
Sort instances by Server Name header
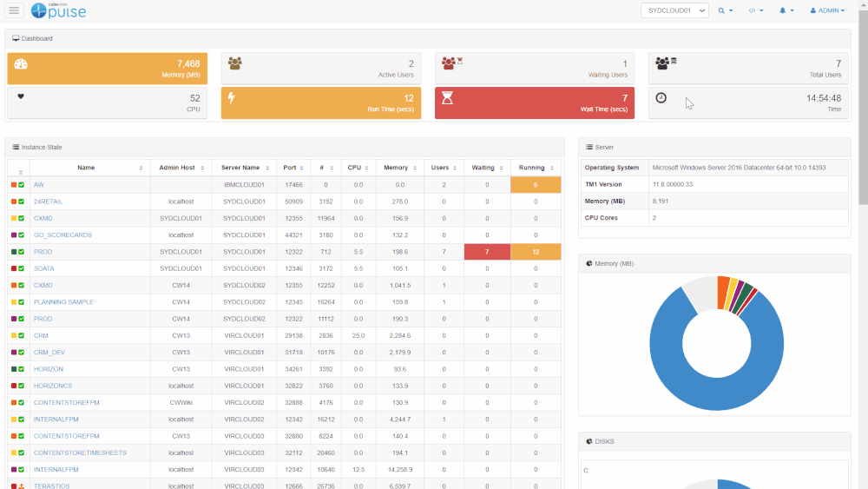click(x=244, y=168)
